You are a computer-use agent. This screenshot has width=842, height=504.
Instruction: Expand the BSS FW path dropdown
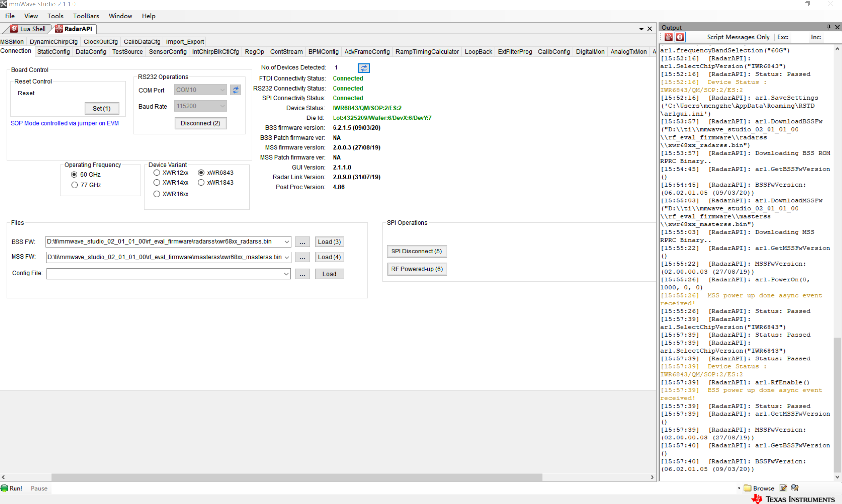(x=287, y=242)
